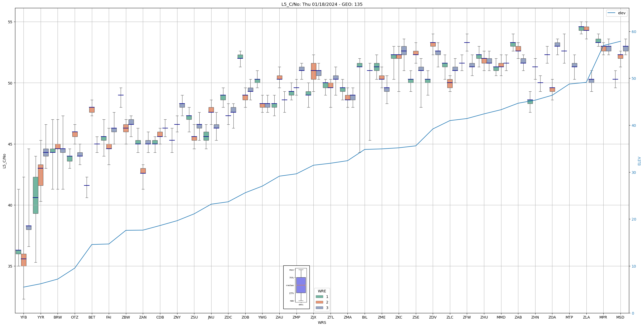Click the WRE legend title

322,291
